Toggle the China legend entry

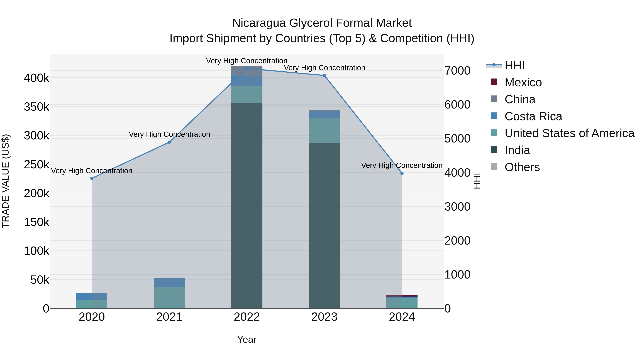click(x=513, y=99)
